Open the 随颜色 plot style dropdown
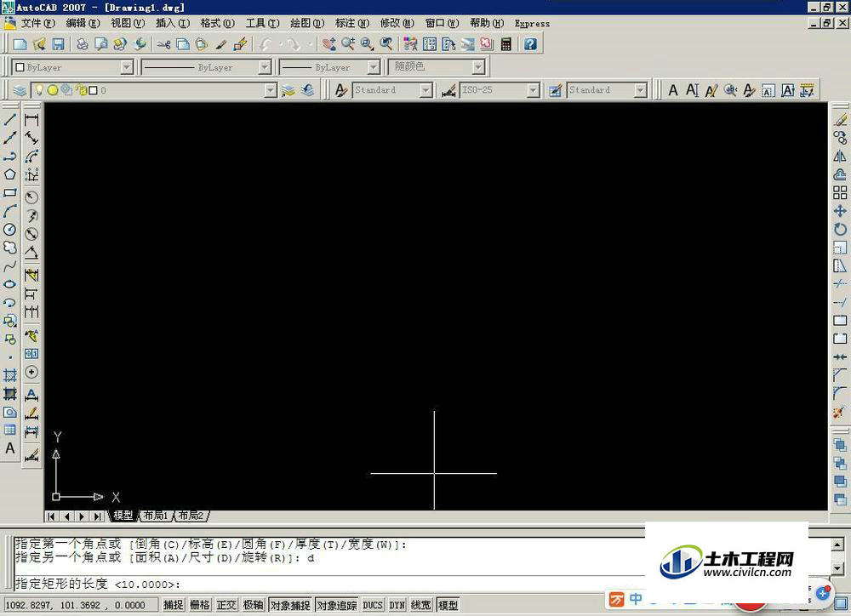This screenshot has height=616, width=851. pos(477,67)
